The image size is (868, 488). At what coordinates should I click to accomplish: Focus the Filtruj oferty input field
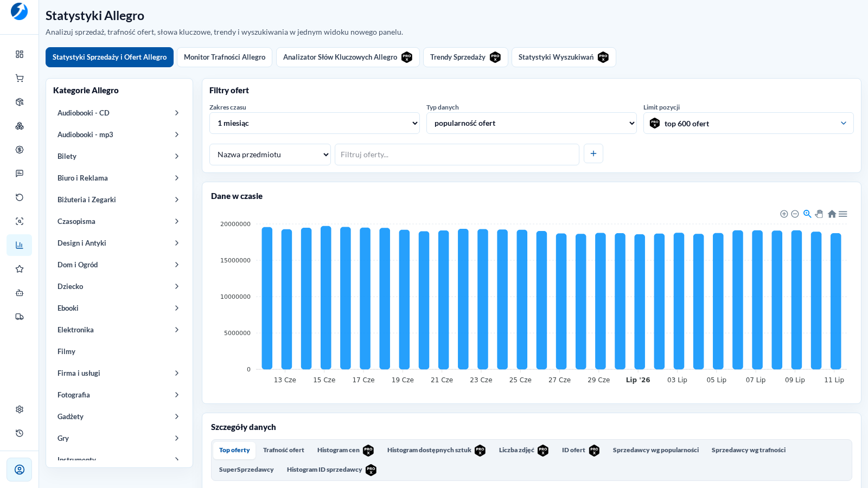point(457,155)
